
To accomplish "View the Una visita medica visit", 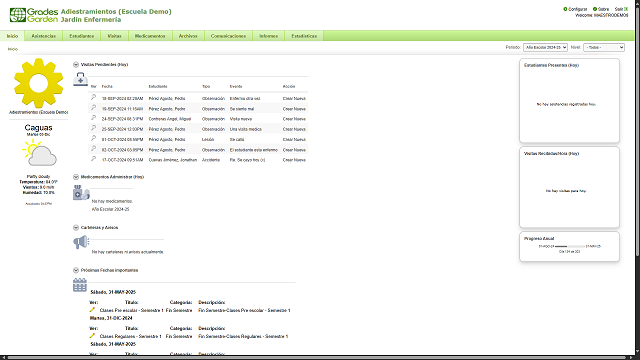I will pos(93,128).
